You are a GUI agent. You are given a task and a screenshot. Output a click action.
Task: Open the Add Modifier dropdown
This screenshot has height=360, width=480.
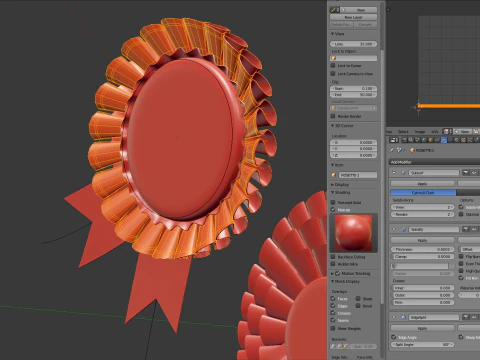click(435, 162)
